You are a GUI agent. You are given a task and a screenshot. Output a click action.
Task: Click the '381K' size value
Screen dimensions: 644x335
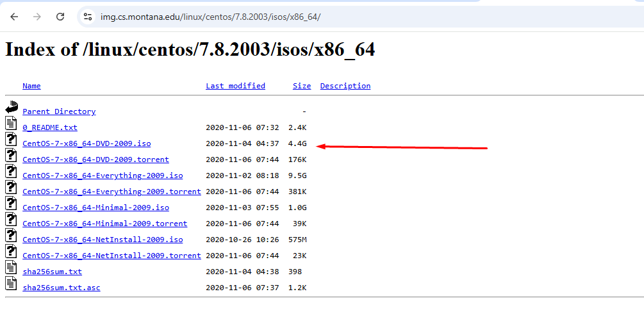[x=297, y=192]
